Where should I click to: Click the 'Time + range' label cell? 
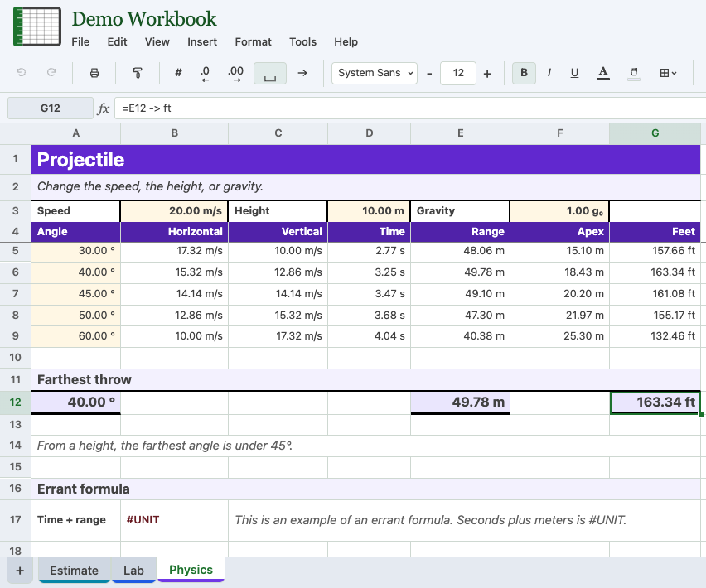(76, 520)
